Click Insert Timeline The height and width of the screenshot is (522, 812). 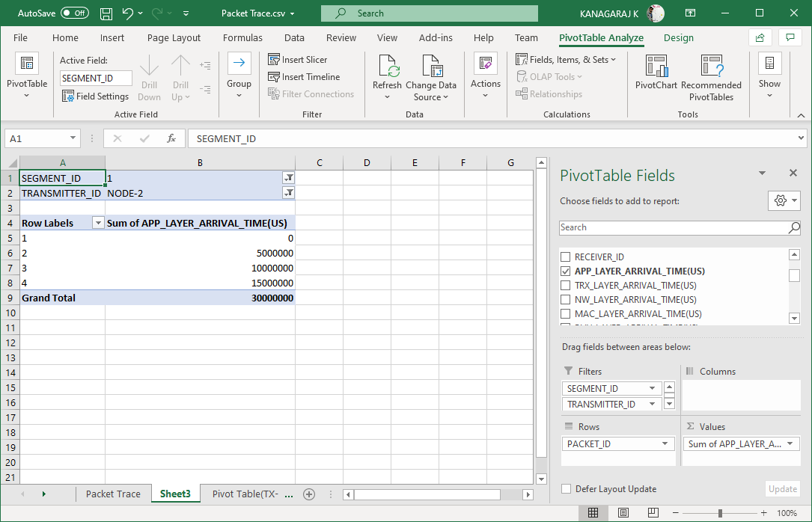point(304,76)
